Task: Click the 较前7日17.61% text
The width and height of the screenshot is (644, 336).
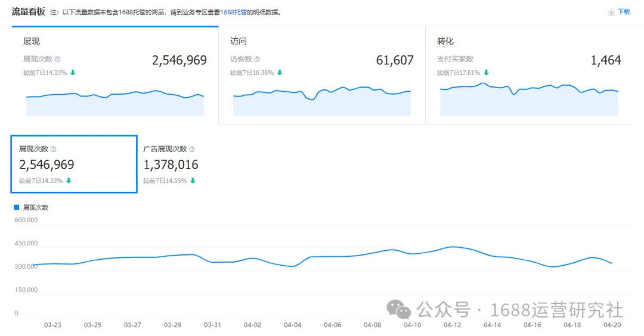Action: (459, 73)
